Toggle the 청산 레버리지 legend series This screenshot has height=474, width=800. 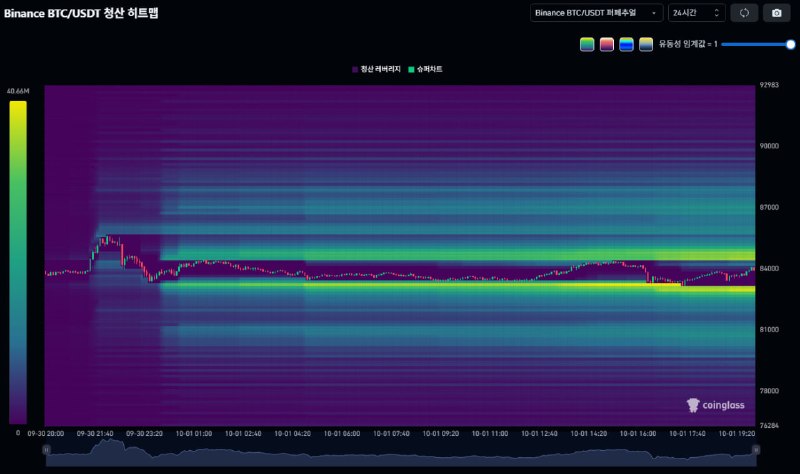[x=376, y=69]
